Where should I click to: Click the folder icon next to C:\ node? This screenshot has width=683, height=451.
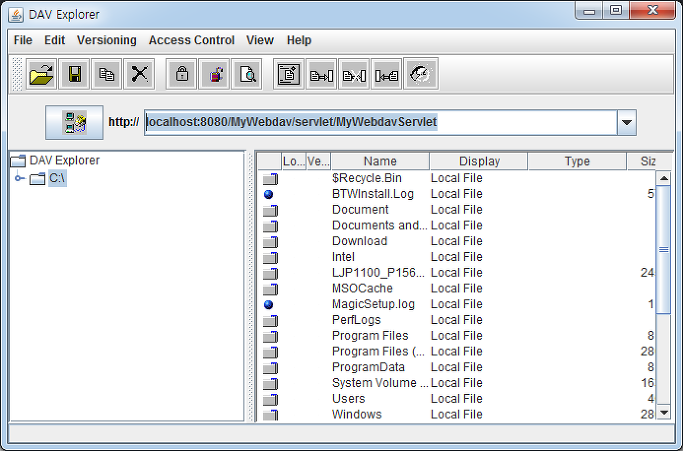(x=37, y=178)
